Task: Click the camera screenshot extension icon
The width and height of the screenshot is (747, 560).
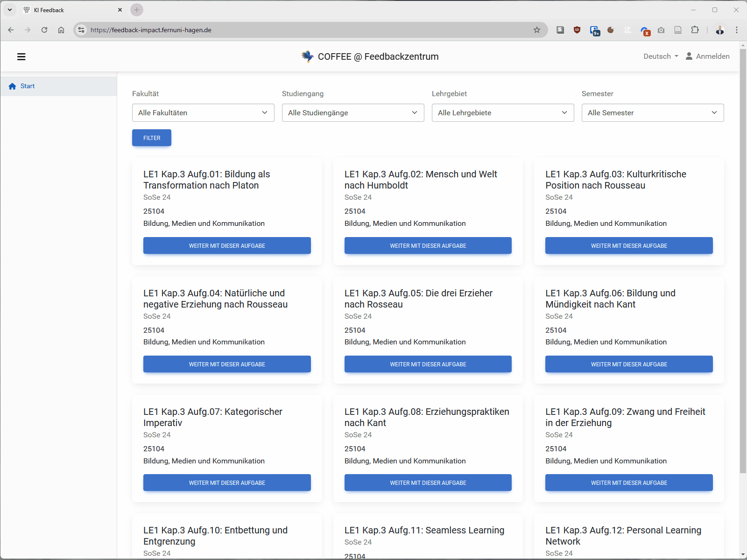Action: tap(661, 30)
